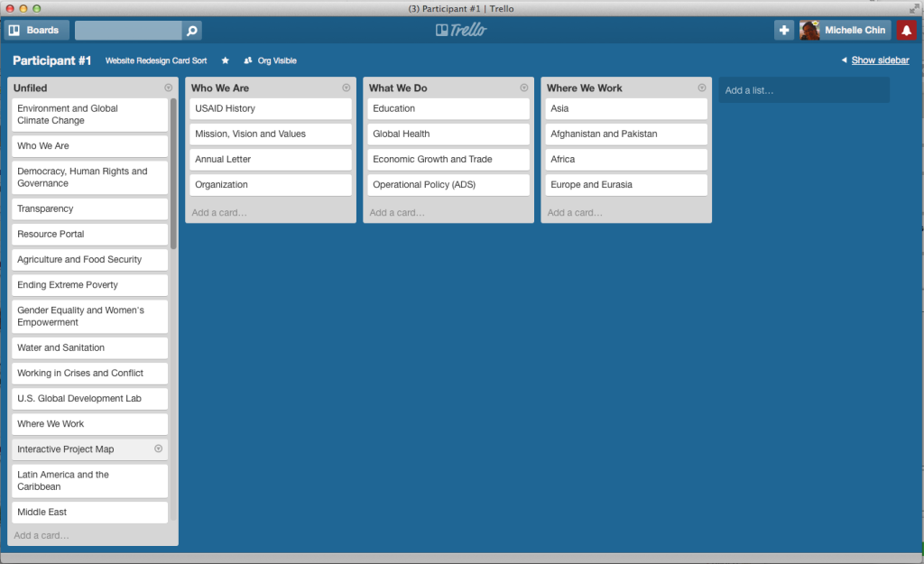Click the Show sidebar link

(880, 60)
